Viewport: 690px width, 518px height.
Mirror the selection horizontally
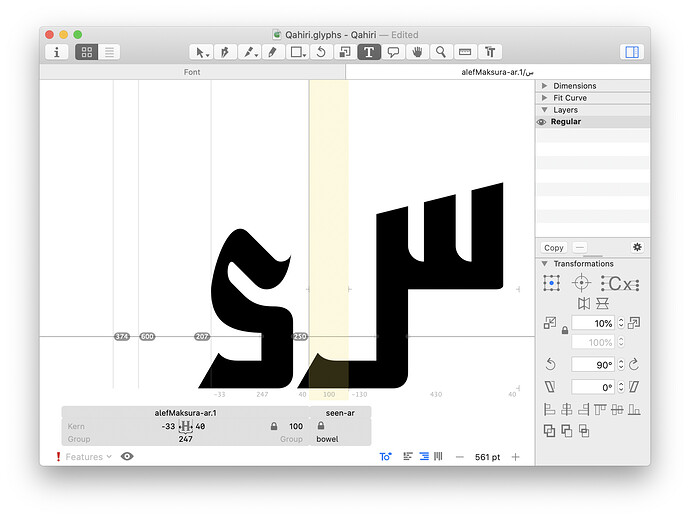584,304
